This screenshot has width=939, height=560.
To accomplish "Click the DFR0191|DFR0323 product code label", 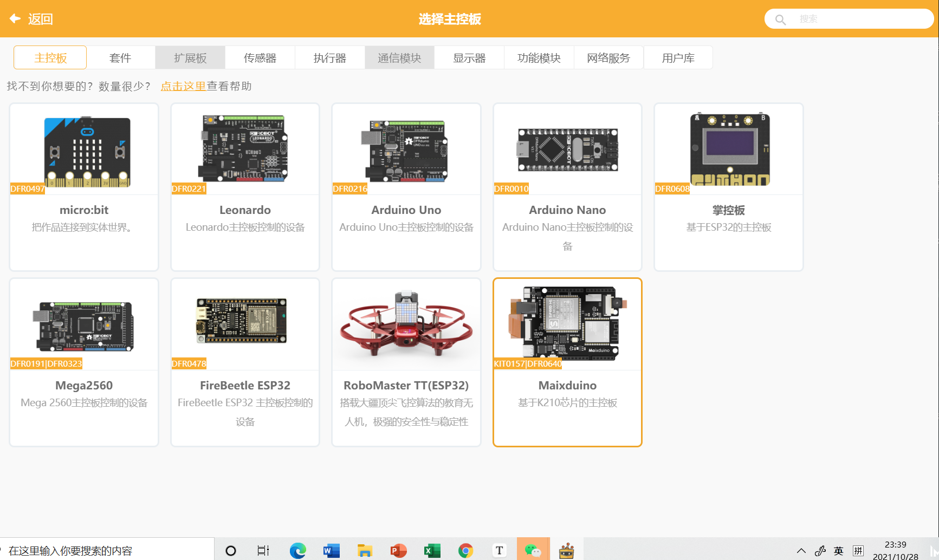I will [x=47, y=364].
